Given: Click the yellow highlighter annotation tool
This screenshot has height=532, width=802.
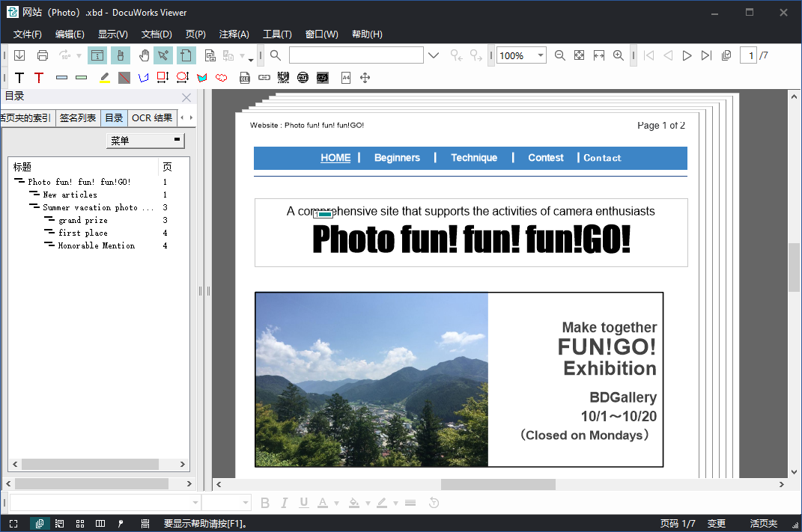Looking at the screenshot, I should point(105,78).
